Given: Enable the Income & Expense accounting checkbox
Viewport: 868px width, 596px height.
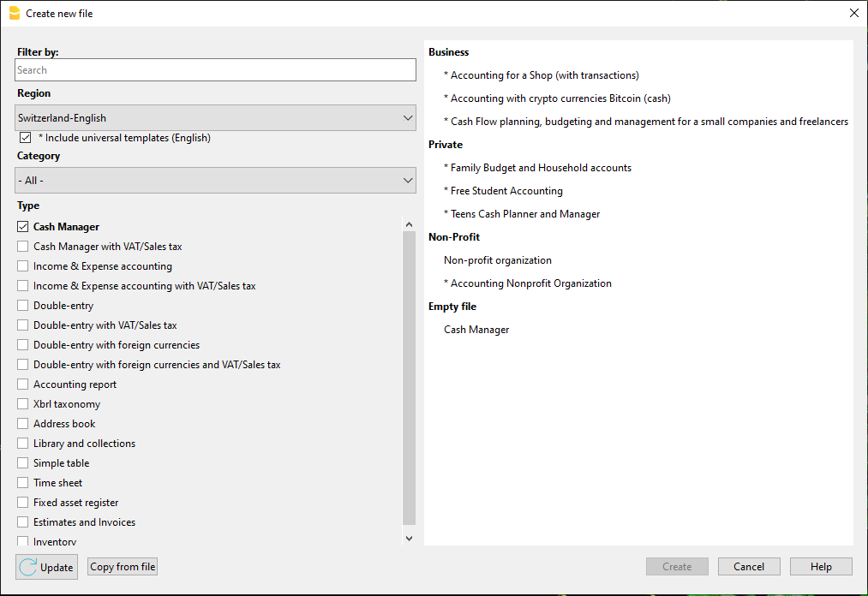Looking at the screenshot, I should (21, 265).
